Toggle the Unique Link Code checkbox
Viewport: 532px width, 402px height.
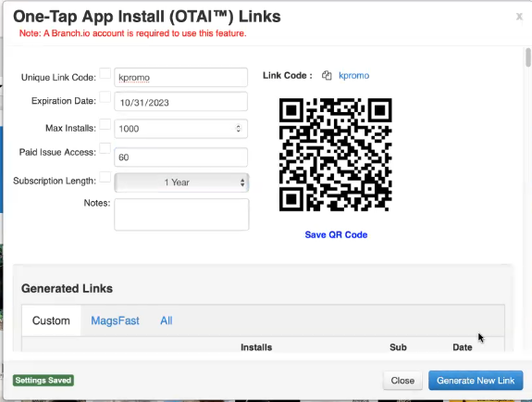coord(105,73)
